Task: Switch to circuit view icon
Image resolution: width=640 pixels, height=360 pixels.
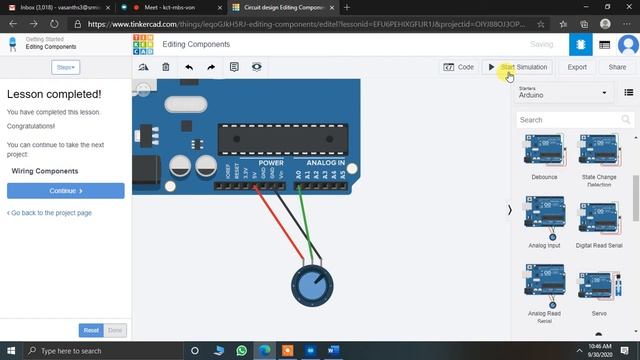Action: [580, 44]
